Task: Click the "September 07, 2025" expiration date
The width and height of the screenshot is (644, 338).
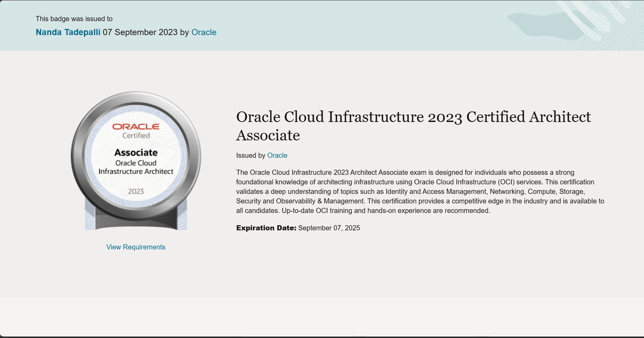Action: [x=329, y=228]
